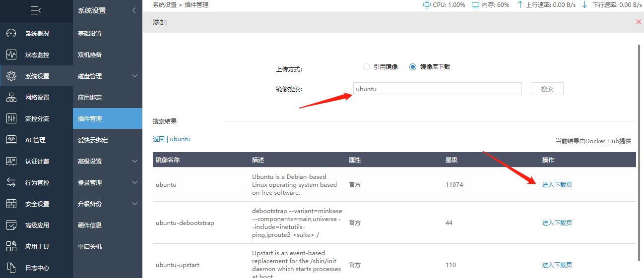Click the AC管理 wireless icon

pyautogui.click(x=11, y=140)
